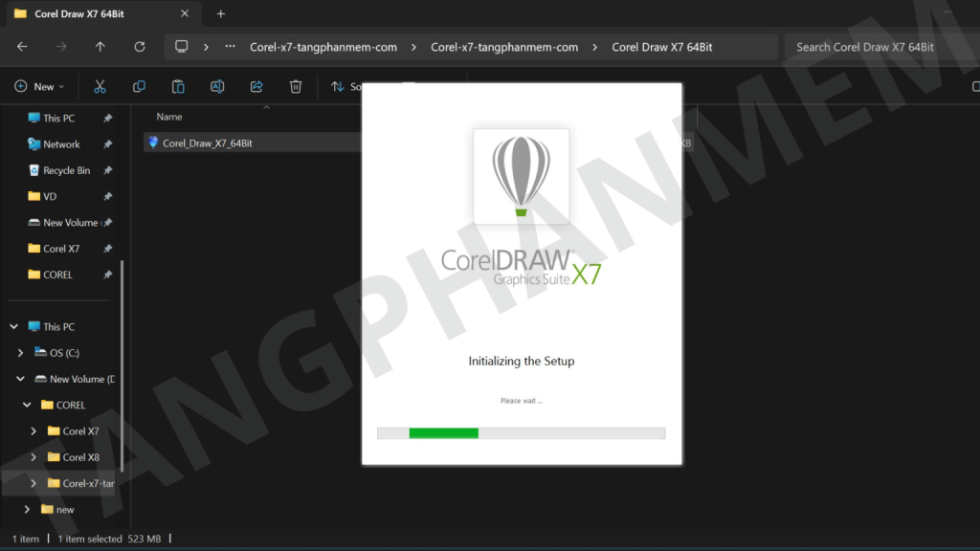Expand the OS (C:) drive node
This screenshot has height=551, width=980.
coord(21,353)
